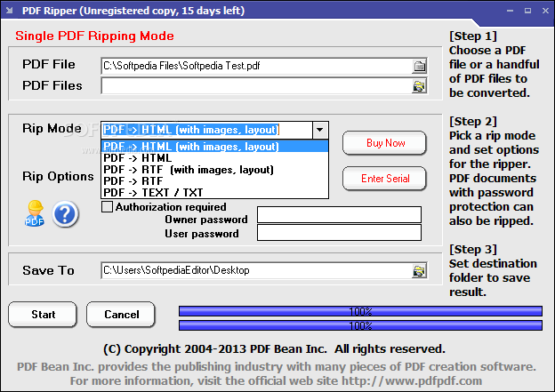Click the Rip Options label

[58, 176]
